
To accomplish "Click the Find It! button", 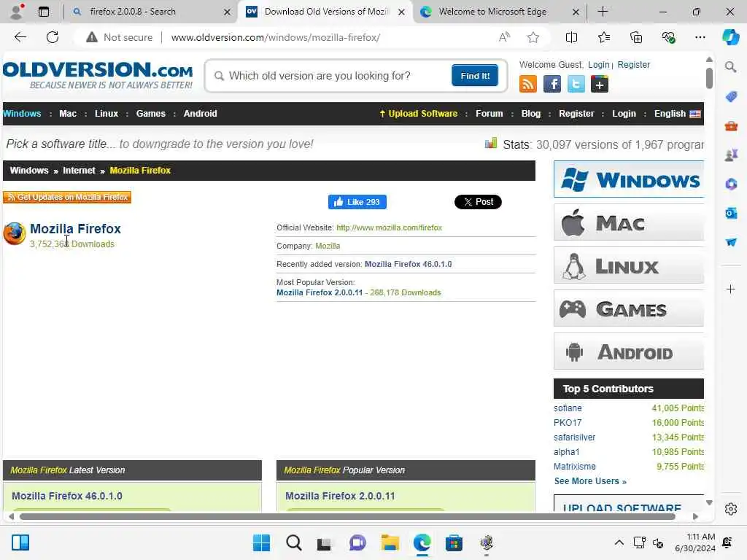I will pos(475,76).
